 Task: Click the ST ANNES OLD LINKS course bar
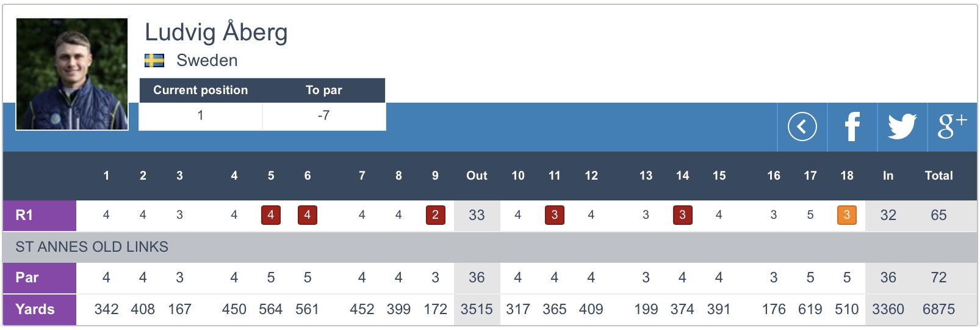click(x=92, y=247)
